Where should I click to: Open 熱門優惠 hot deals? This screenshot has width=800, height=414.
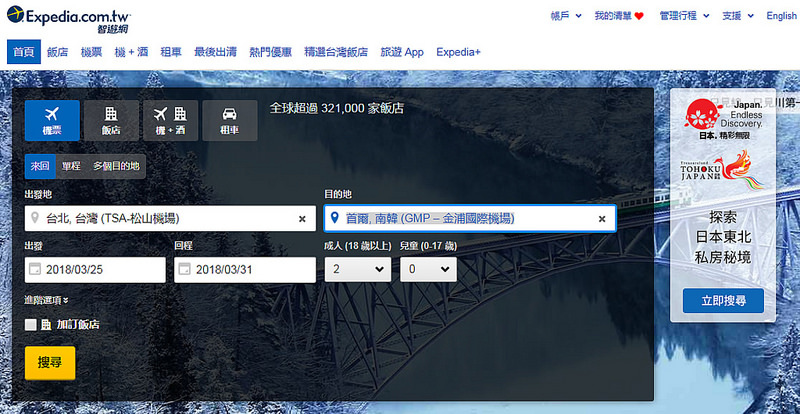pyautogui.click(x=270, y=52)
